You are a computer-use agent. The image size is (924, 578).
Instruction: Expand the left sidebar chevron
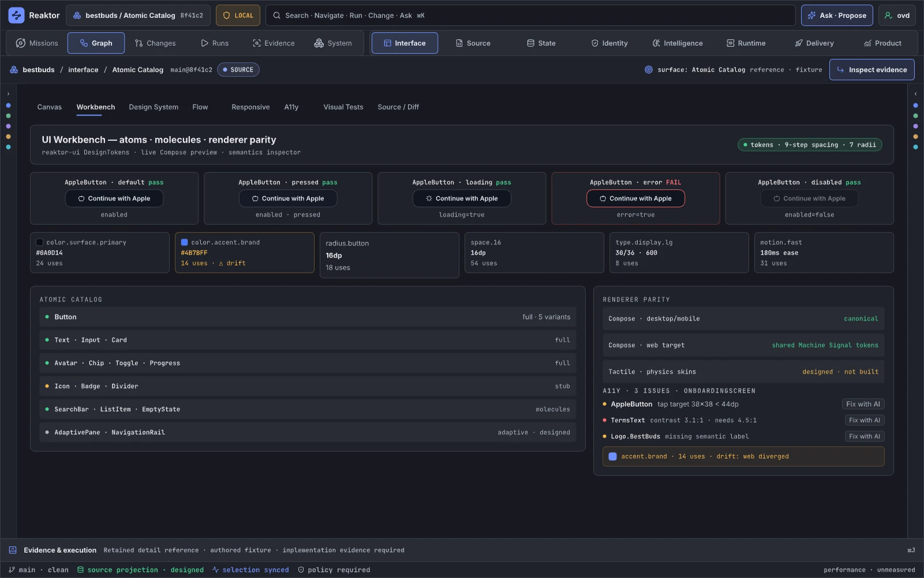coord(8,94)
